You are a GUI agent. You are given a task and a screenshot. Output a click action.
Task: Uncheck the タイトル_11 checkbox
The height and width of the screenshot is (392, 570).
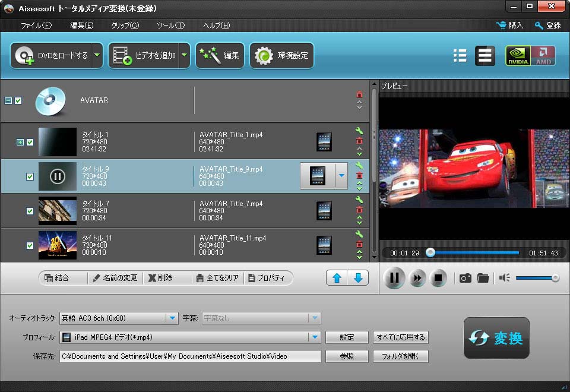(x=30, y=246)
